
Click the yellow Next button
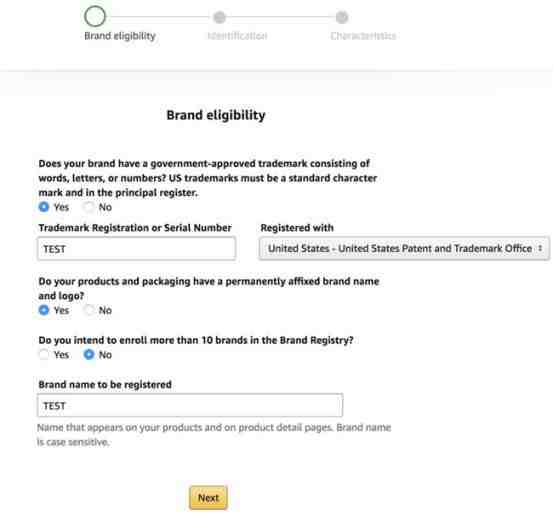(x=208, y=498)
